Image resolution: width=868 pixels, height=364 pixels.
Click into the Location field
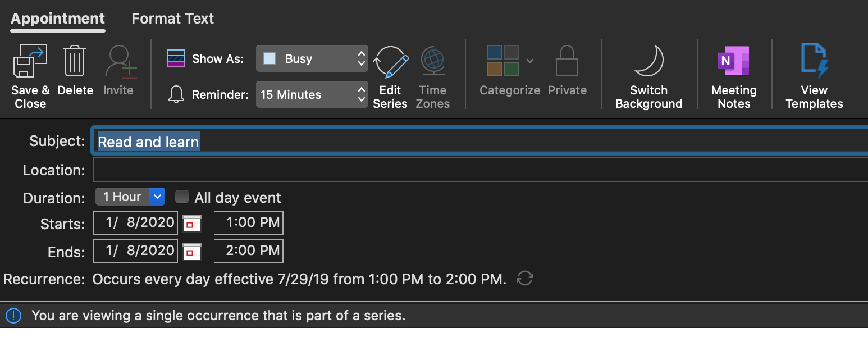(x=481, y=170)
